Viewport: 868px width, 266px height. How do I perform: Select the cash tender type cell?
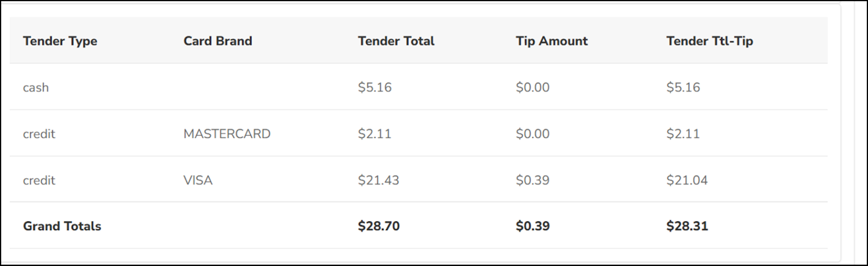(x=36, y=87)
